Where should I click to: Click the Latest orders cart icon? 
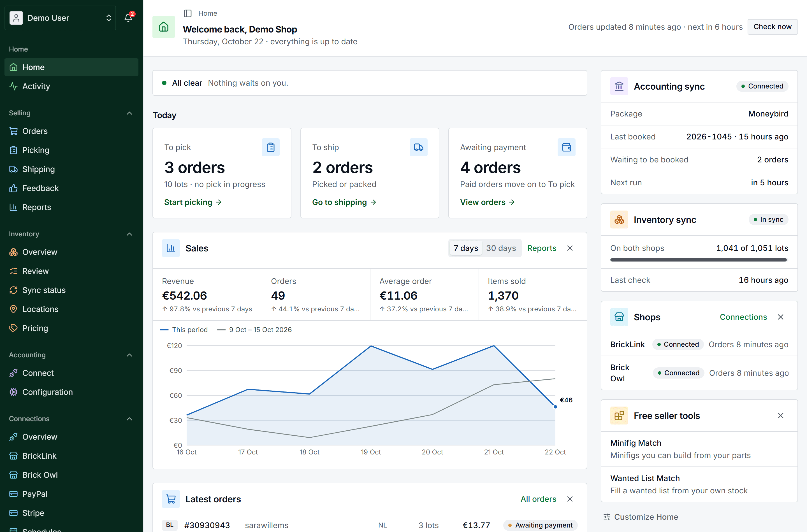click(171, 499)
